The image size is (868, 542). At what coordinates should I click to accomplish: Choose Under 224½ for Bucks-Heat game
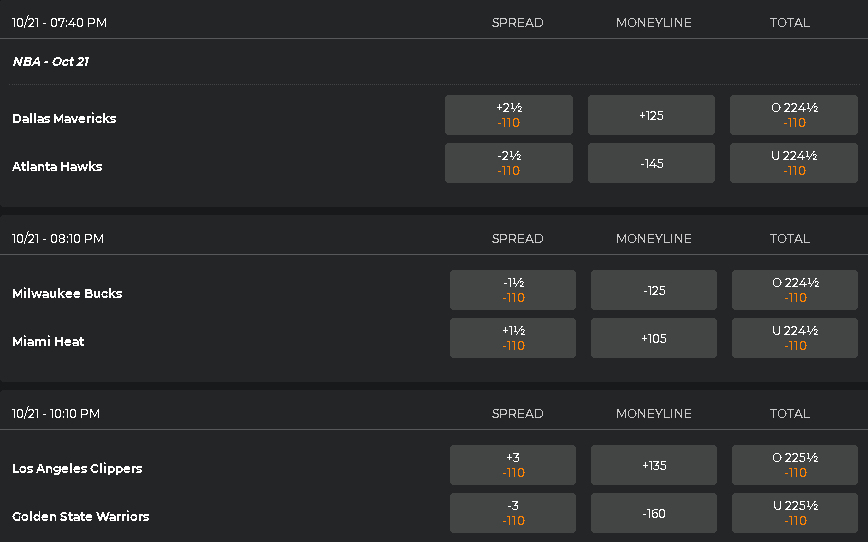tap(795, 338)
